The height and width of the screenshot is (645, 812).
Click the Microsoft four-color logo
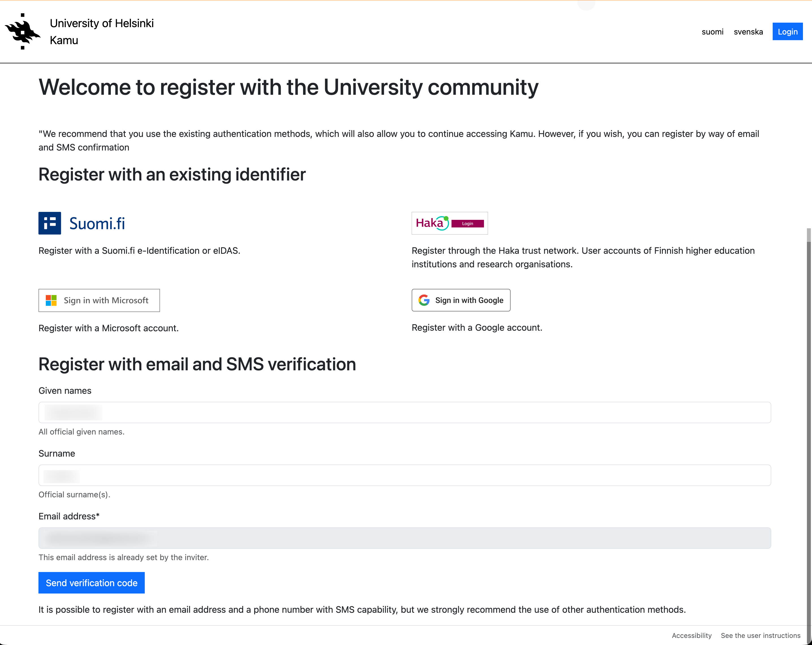click(51, 300)
